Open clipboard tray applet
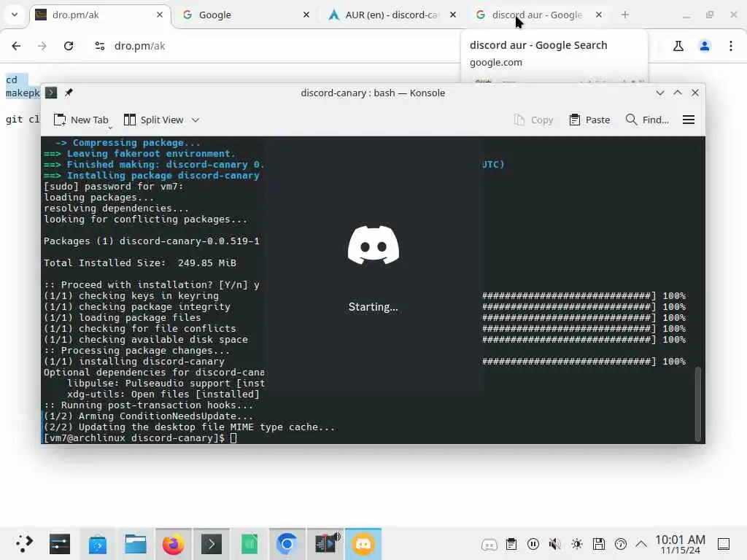 [x=511, y=544]
